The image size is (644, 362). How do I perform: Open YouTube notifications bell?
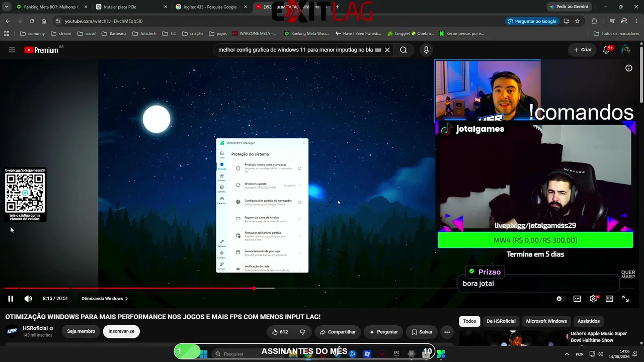tap(606, 50)
